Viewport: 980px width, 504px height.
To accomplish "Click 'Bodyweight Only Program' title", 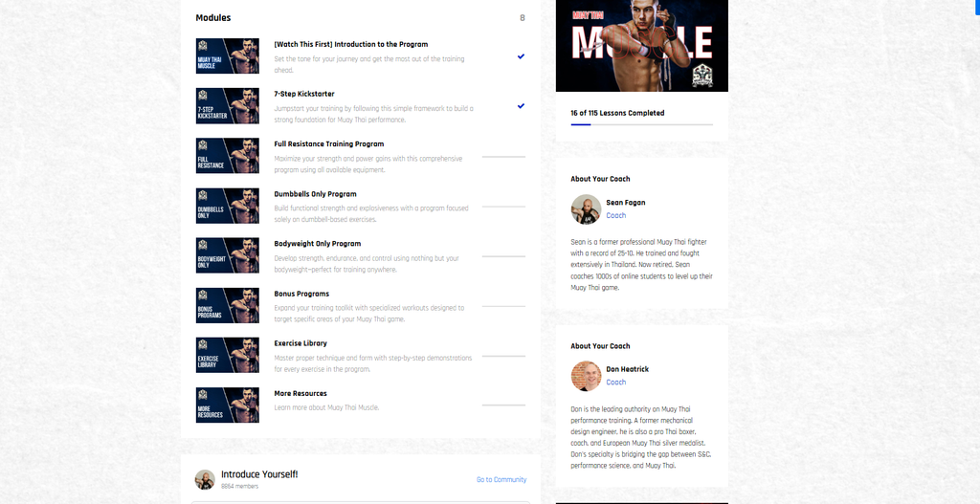I will click(317, 244).
